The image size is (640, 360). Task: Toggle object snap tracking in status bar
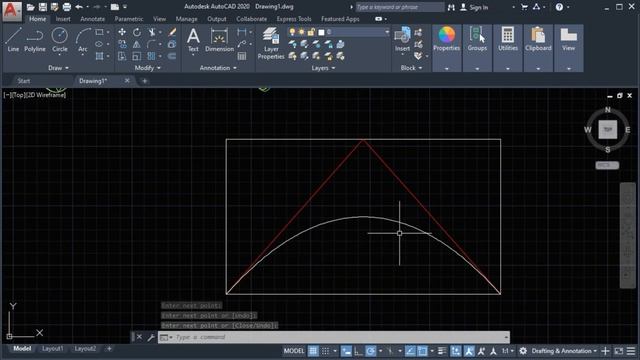(410, 351)
